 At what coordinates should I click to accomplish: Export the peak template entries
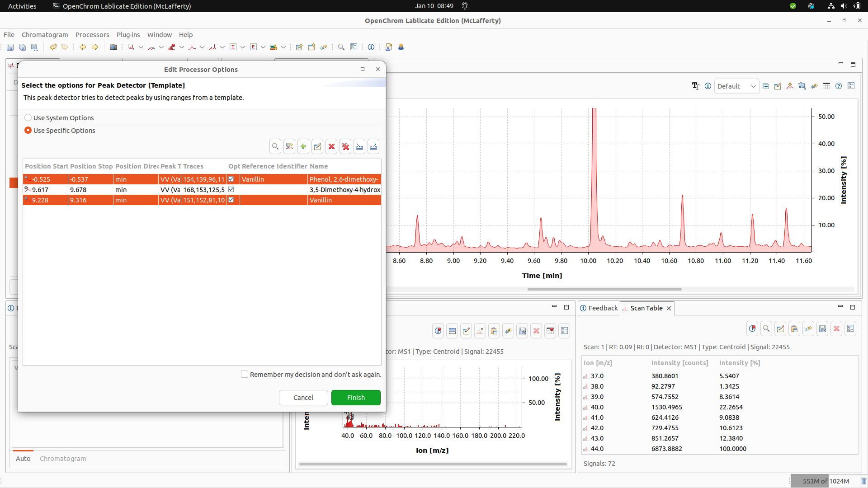373,146
